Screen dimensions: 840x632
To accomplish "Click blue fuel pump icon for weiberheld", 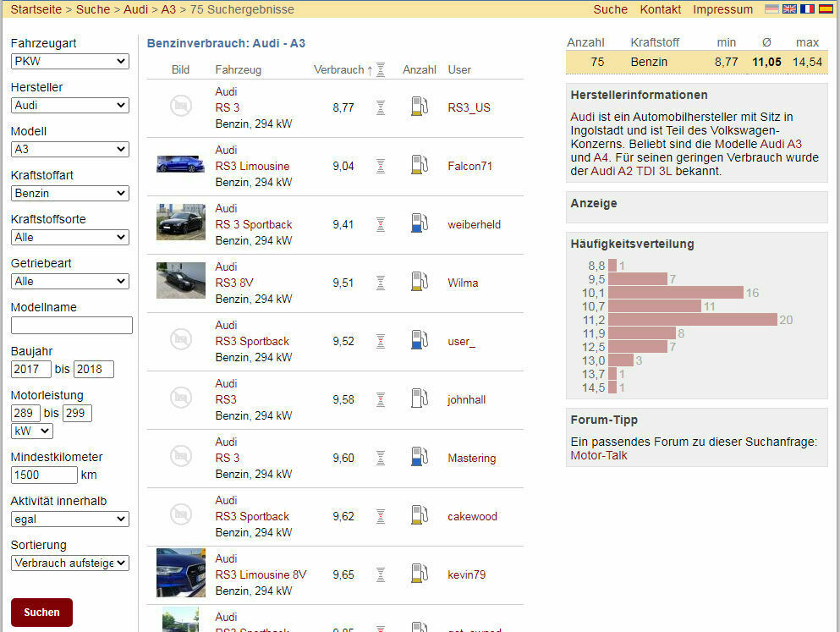I will [x=419, y=224].
